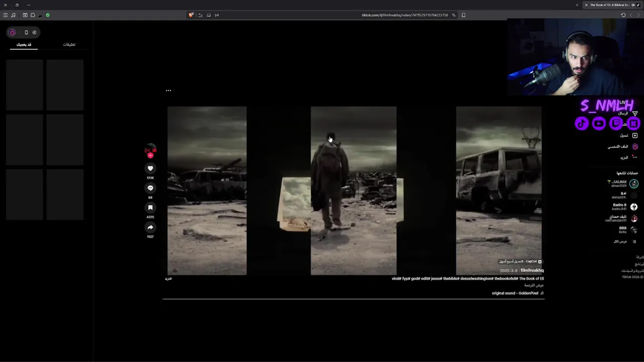This screenshot has height=362, width=644.
Task: Follow creator via red plus avatar
Action: (x=150, y=155)
